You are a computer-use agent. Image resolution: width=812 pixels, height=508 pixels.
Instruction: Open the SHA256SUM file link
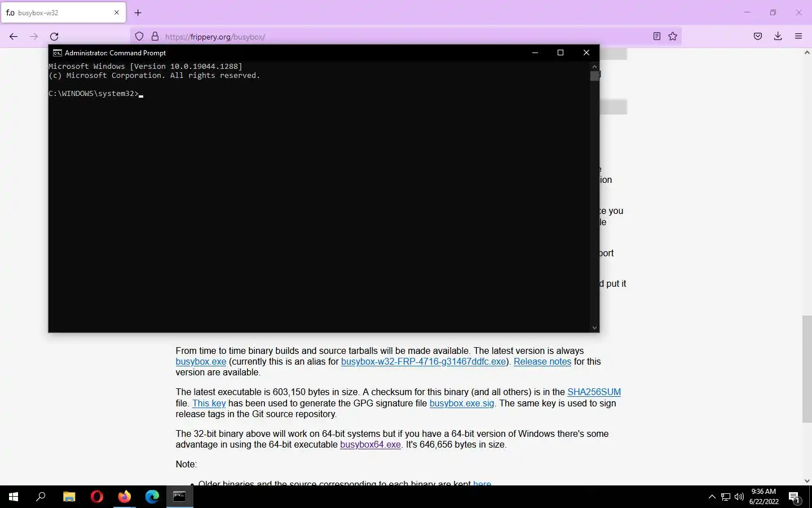point(594,392)
